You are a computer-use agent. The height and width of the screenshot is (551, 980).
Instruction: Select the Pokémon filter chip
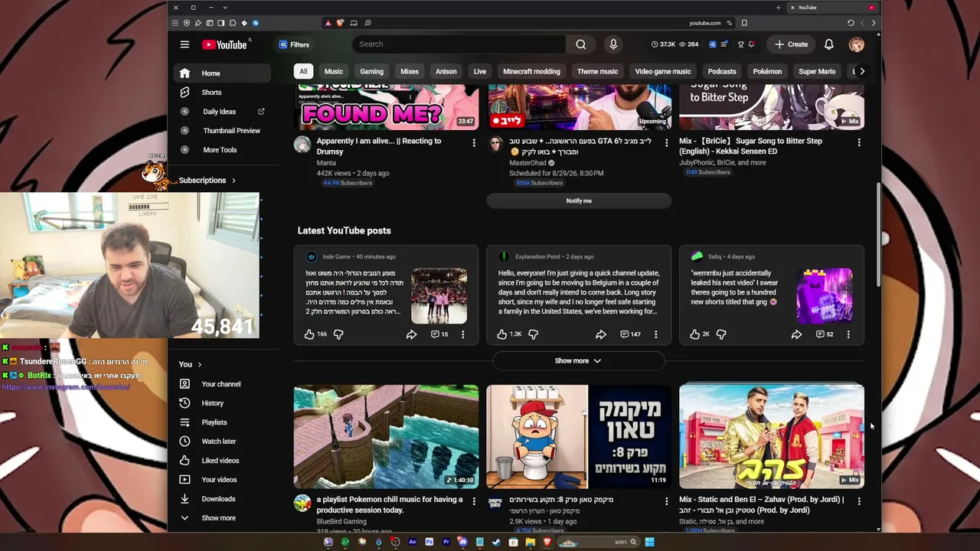767,71
